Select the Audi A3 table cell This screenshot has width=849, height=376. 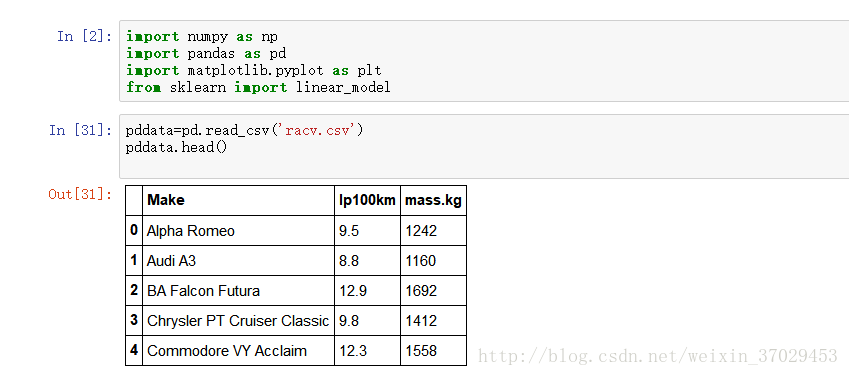point(238,261)
